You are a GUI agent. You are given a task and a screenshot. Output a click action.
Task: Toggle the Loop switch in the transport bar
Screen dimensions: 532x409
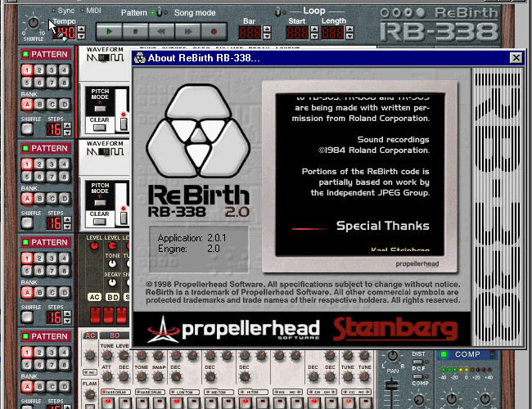[278, 12]
